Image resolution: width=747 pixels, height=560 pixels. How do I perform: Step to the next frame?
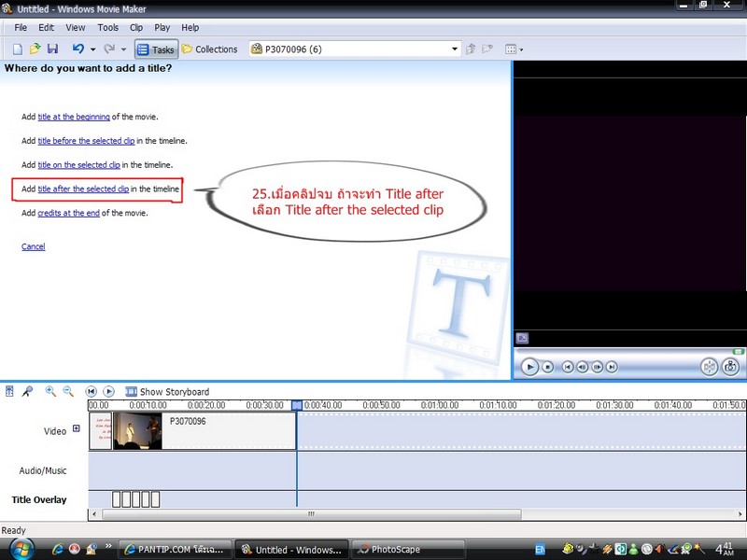597,367
